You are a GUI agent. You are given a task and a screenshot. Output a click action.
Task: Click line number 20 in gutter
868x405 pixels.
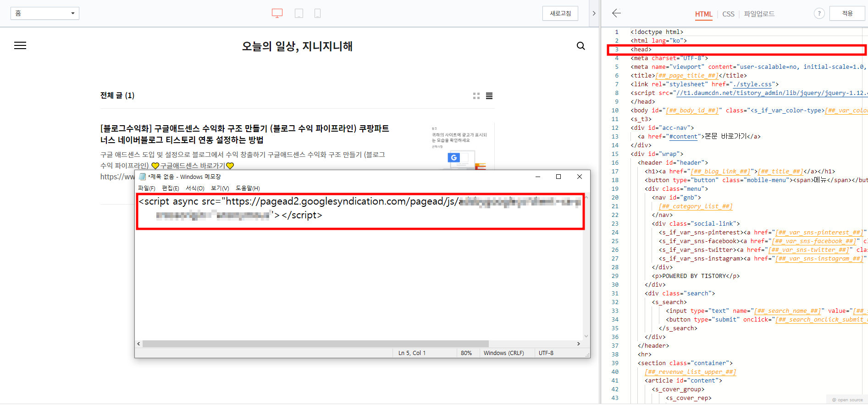[x=615, y=198]
